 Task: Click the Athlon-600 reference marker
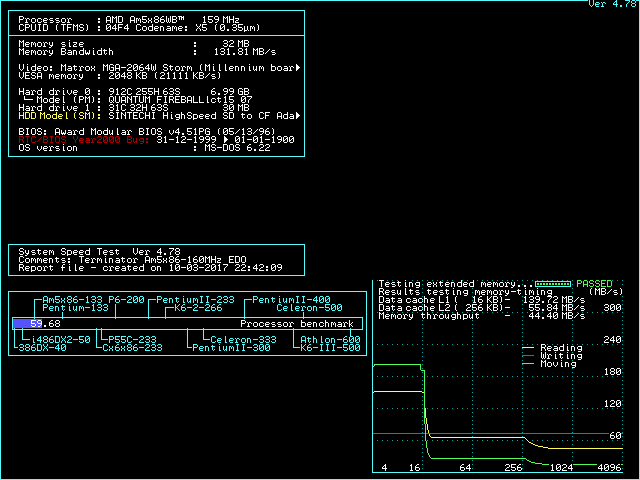330,340
